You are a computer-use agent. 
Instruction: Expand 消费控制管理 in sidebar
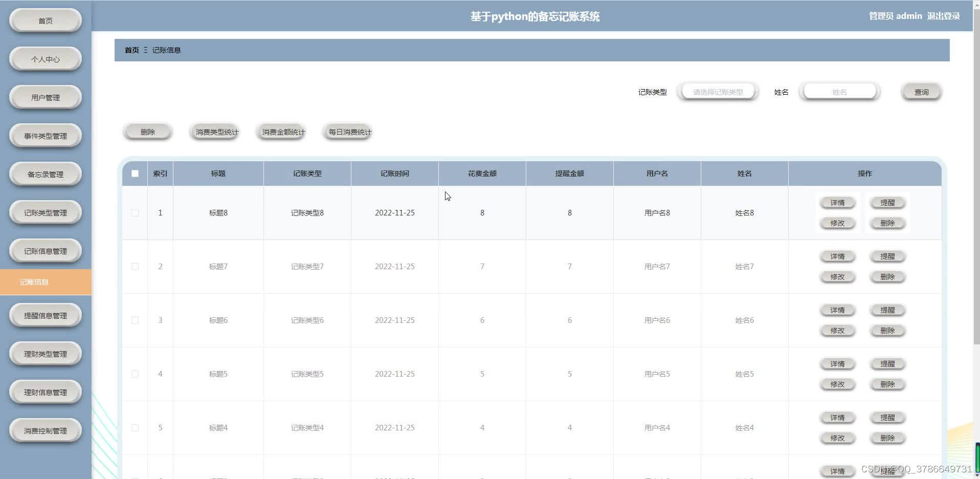(x=46, y=430)
